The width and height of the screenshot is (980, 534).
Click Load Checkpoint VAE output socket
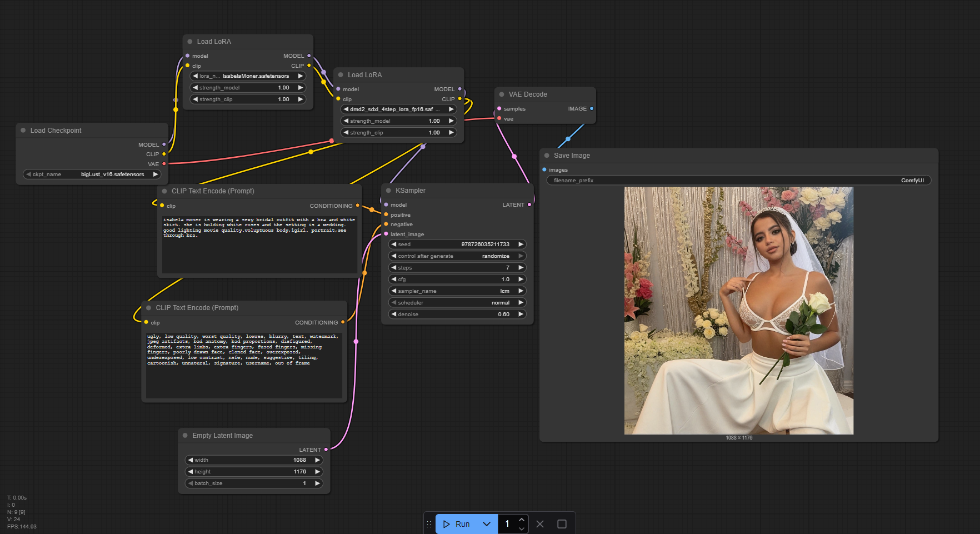(x=164, y=164)
